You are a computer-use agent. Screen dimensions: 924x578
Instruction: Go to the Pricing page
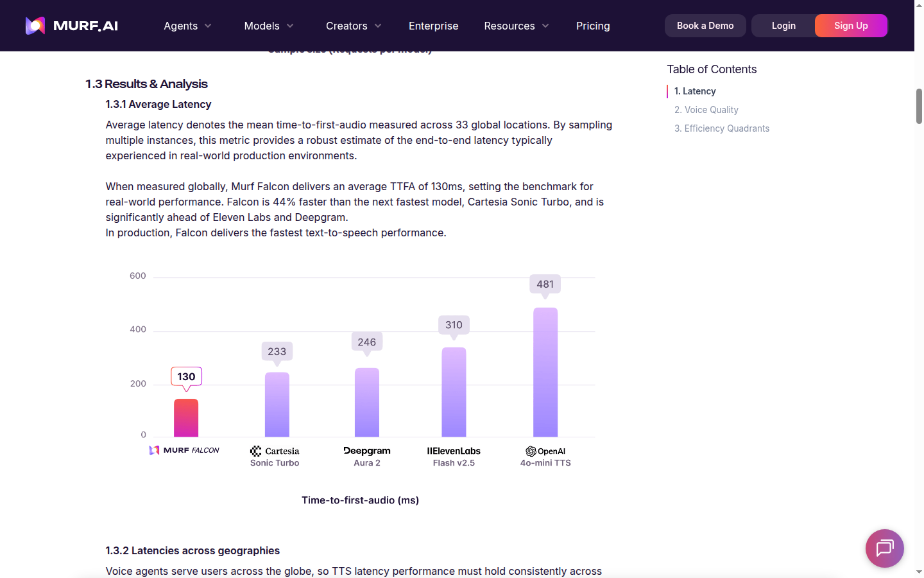(x=593, y=26)
